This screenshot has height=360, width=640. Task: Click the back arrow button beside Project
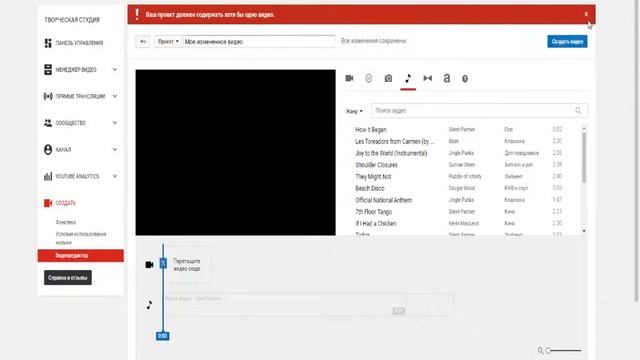tap(143, 41)
